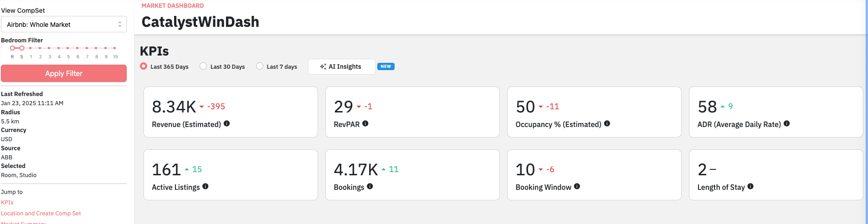Open AI Insights
The width and height of the screenshot is (868, 224).
341,66
